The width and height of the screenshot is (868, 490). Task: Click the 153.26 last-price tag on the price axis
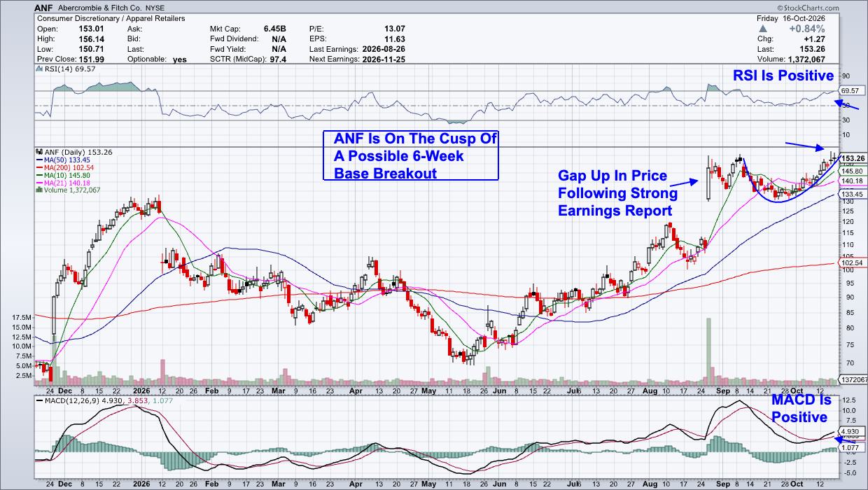pyautogui.click(x=851, y=158)
